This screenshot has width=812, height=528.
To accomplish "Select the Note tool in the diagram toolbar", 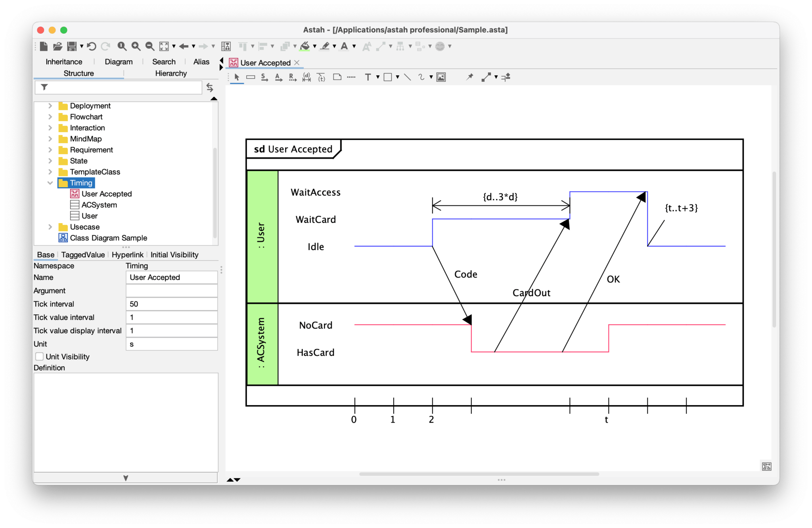I will [337, 77].
